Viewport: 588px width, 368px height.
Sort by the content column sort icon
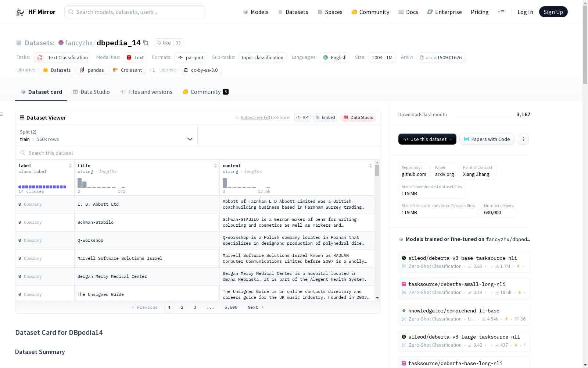pos(370,166)
